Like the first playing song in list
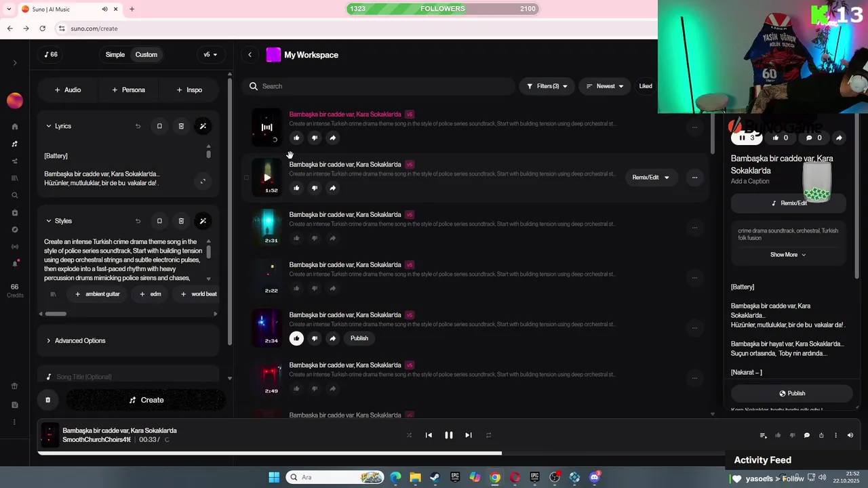The image size is (868, 488). point(296,138)
